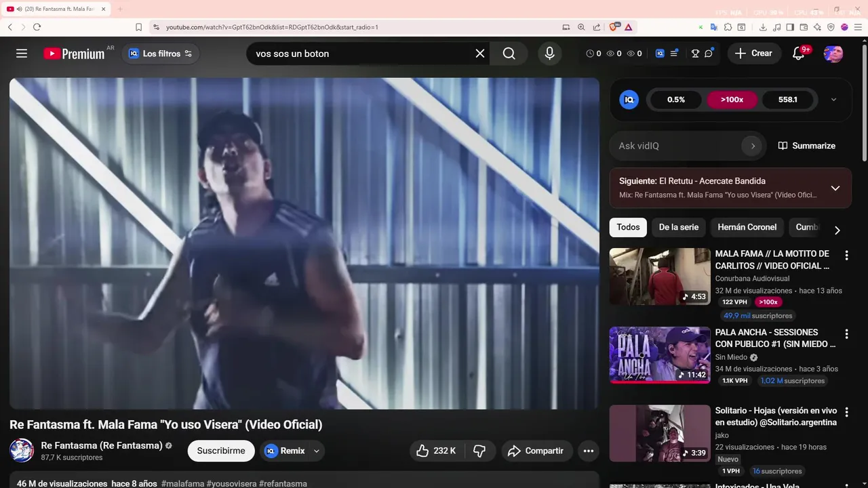Click vidIQ clock counter in header
The image size is (868, 488).
593,54
